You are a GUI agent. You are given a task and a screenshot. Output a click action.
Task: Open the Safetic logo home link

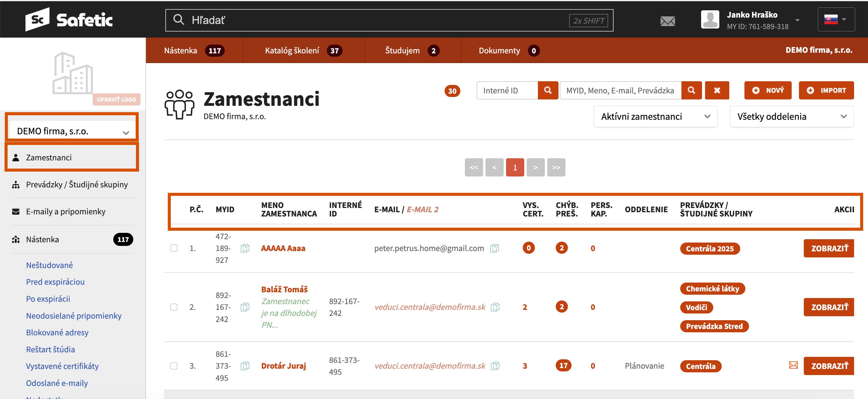coord(69,20)
